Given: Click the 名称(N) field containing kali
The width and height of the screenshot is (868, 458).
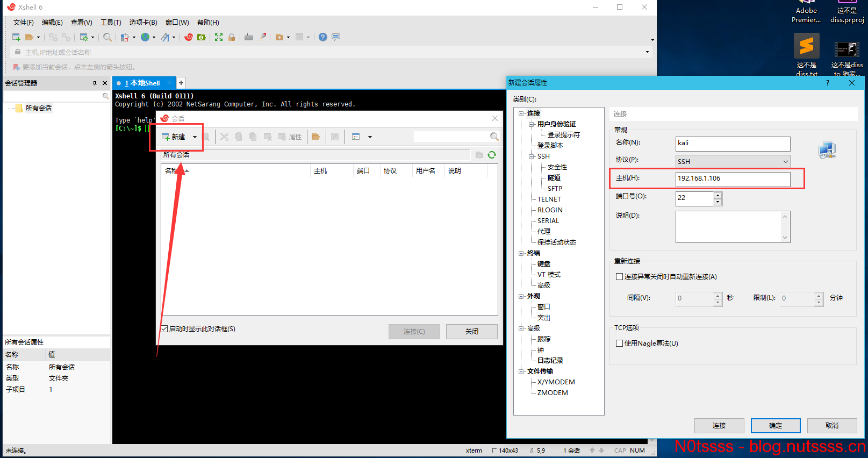Looking at the screenshot, I should coord(733,144).
